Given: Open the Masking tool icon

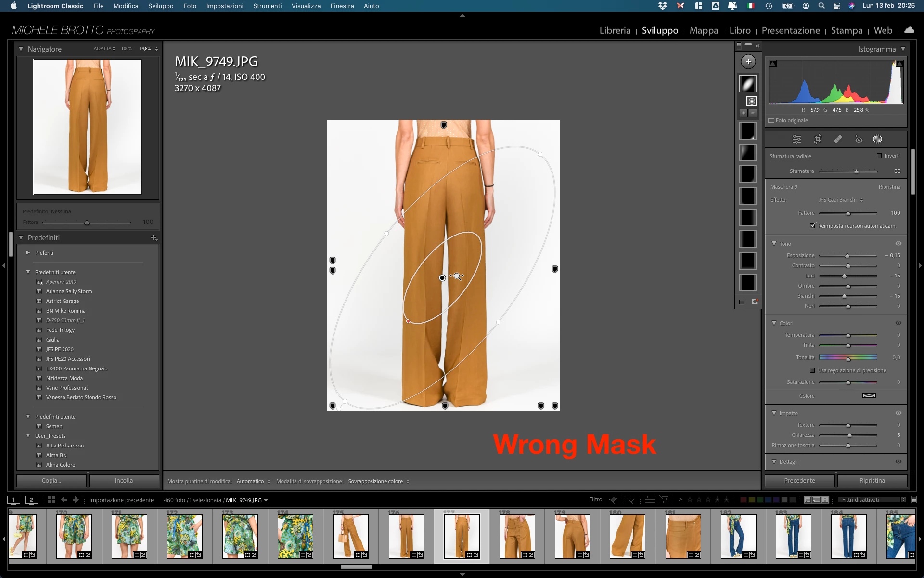Looking at the screenshot, I should 877,139.
